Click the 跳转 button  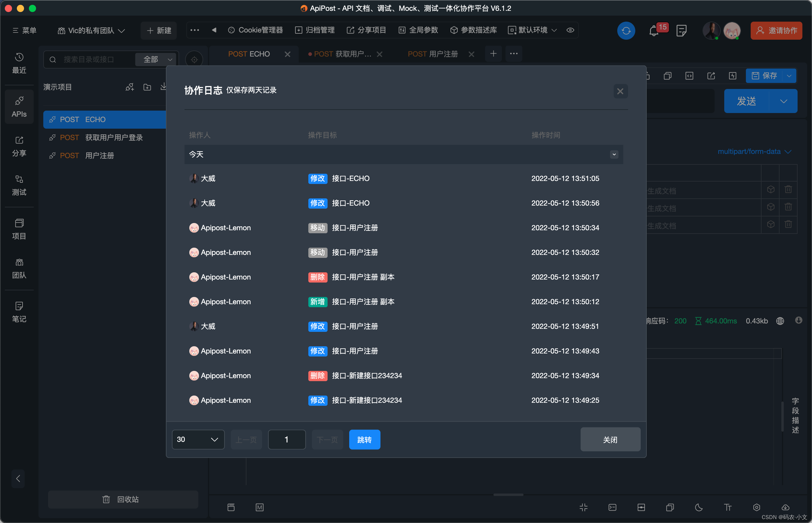(364, 439)
